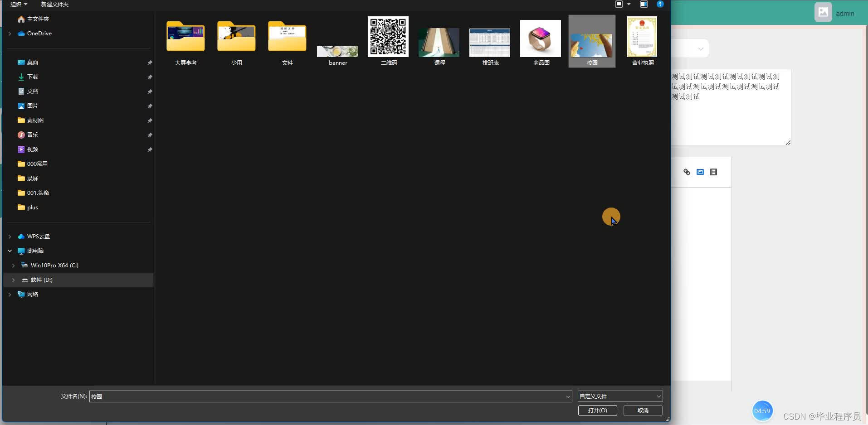Open the plus folder in sidebar

point(28,208)
